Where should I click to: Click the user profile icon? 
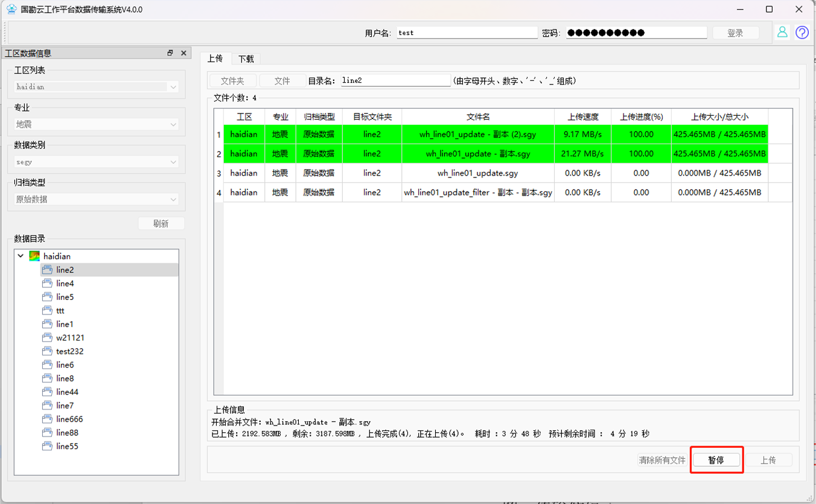coord(782,33)
